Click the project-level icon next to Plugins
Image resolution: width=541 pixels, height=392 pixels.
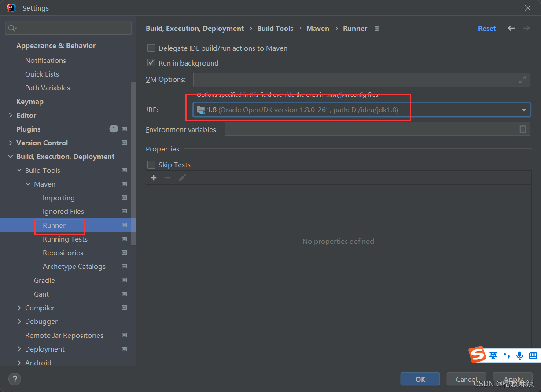[125, 129]
